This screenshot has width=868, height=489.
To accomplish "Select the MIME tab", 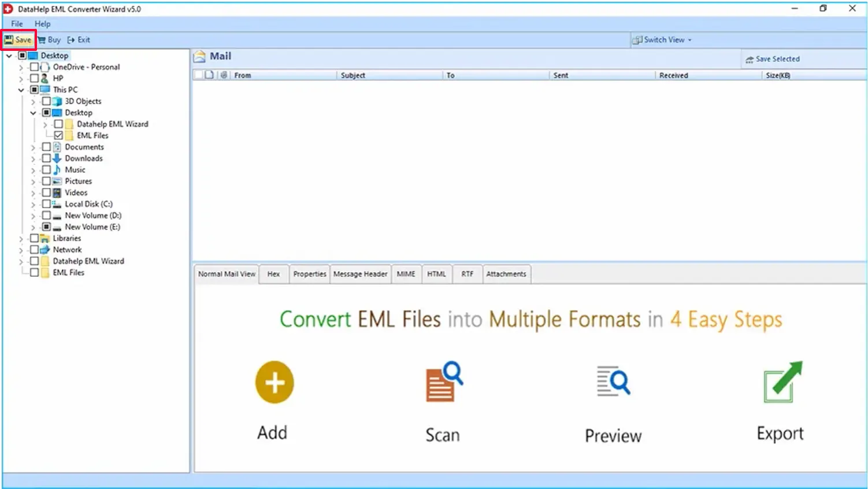I will (406, 274).
